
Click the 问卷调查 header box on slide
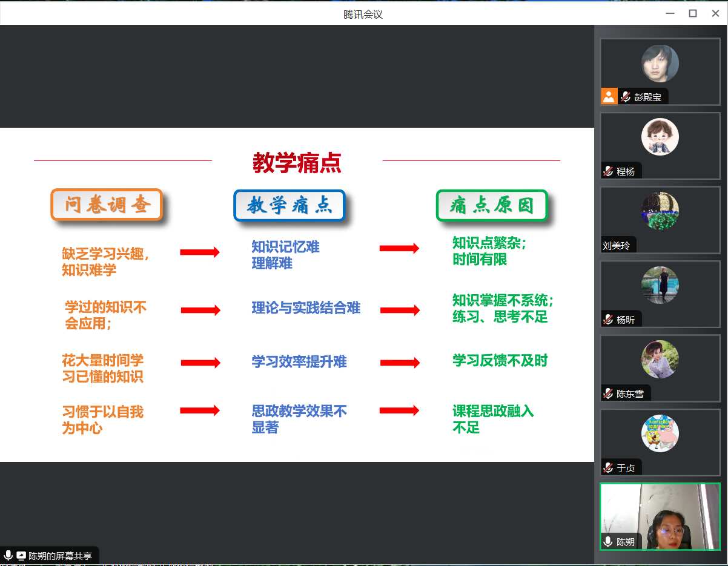[107, 205]
